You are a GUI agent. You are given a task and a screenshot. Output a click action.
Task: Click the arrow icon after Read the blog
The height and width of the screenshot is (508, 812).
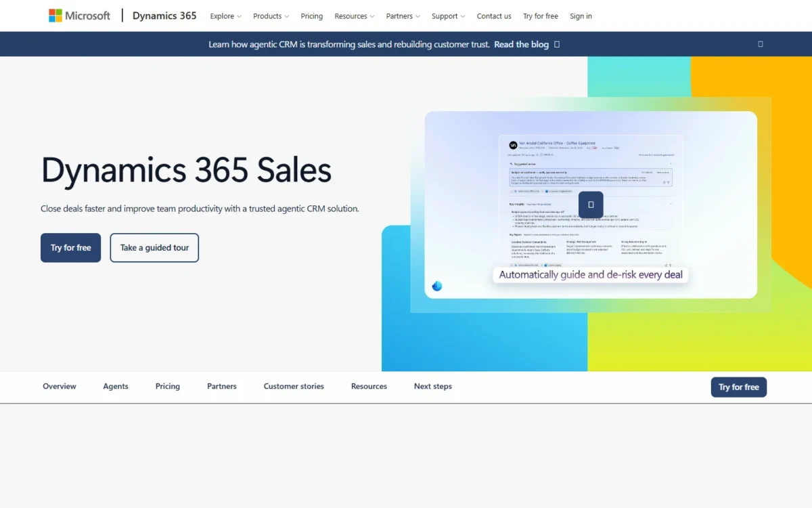pos(557,44)
